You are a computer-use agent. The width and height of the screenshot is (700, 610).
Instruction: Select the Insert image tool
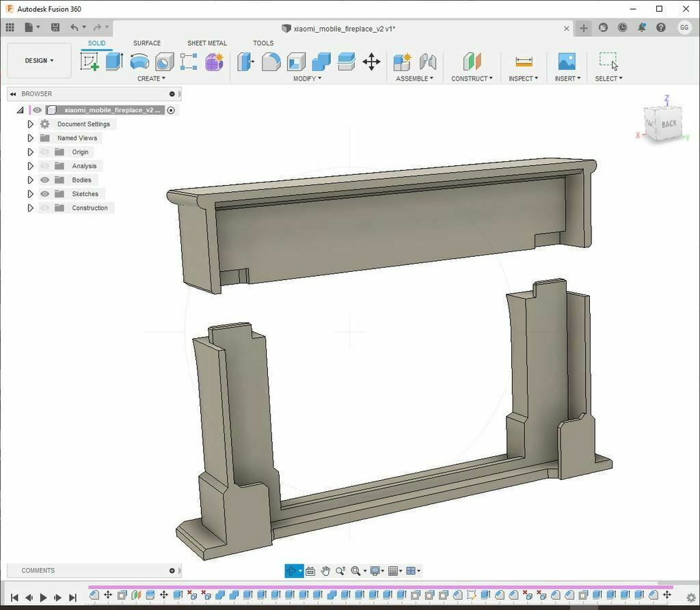[567, 61]
